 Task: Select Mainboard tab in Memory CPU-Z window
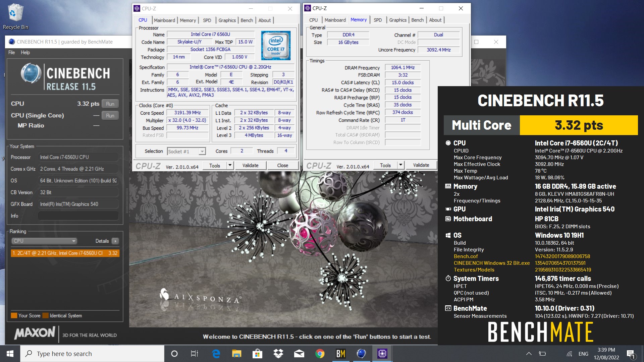coord(335,20)
